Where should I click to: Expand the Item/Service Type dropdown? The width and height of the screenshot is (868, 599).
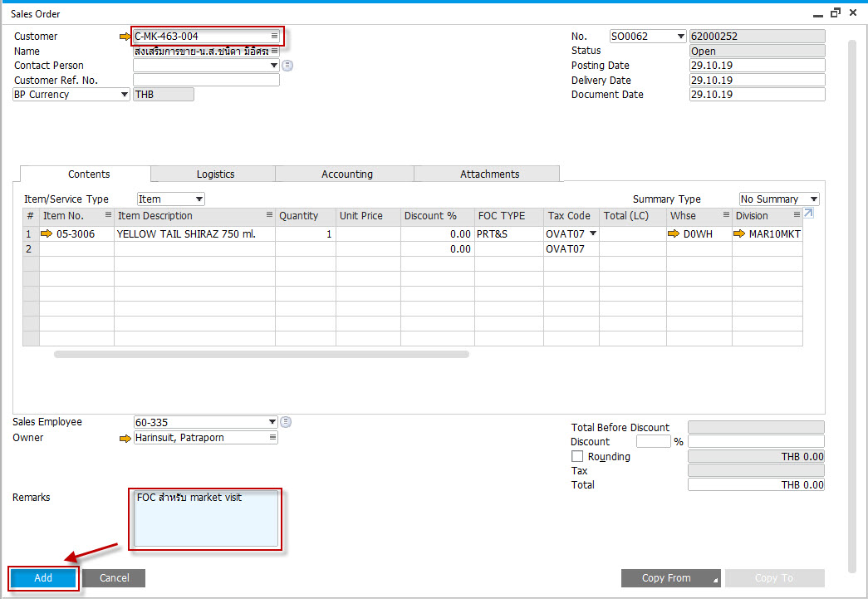[x=199, y=199]
